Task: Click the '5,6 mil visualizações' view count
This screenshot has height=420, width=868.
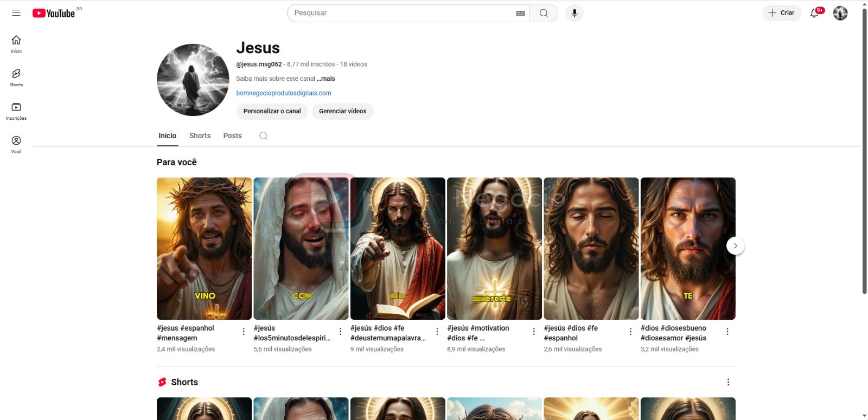Action: coord(283,350)
